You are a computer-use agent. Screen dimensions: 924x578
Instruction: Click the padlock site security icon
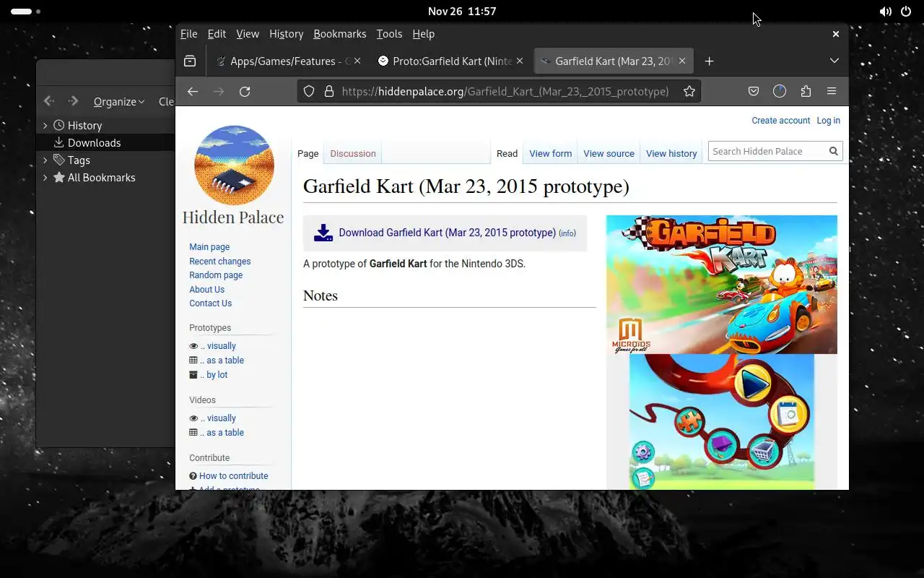click(329, 92)
